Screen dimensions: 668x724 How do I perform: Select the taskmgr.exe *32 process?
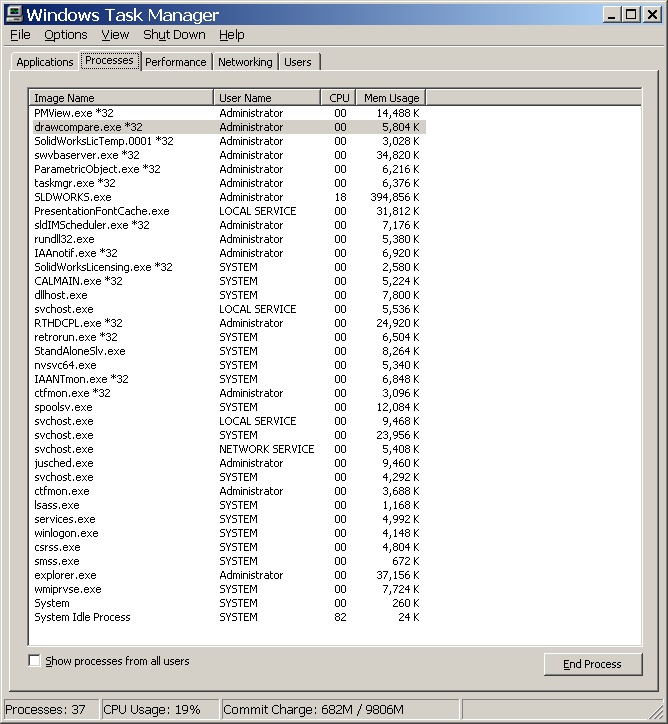(229, 183)
